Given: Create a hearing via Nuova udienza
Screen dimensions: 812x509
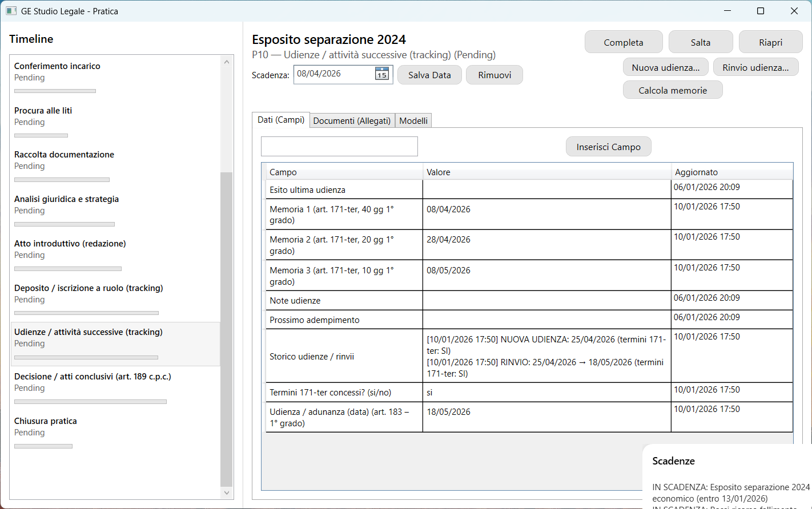Looking at the screenshot, I should tap(665, 67).
